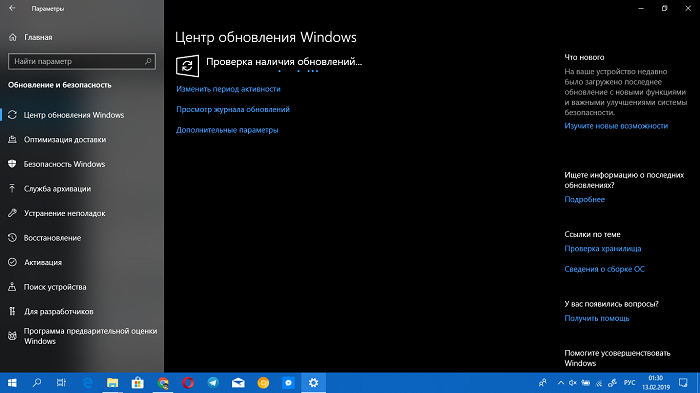Open Просмотр журнала обновлений link
This screenshot has height=393, width=700.
click(233, 109)
